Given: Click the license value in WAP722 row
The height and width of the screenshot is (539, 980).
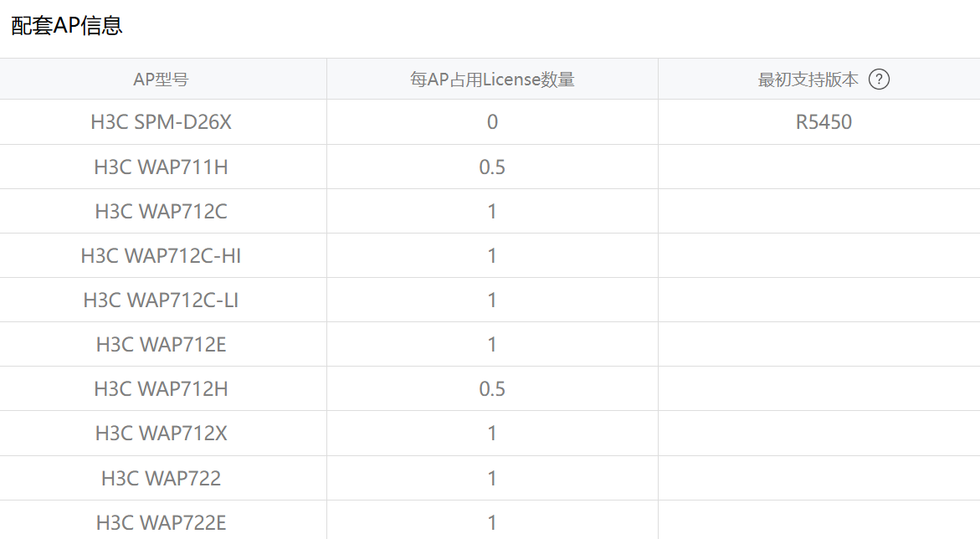Looking at the screenshot, I should click(x=492, y=479).
